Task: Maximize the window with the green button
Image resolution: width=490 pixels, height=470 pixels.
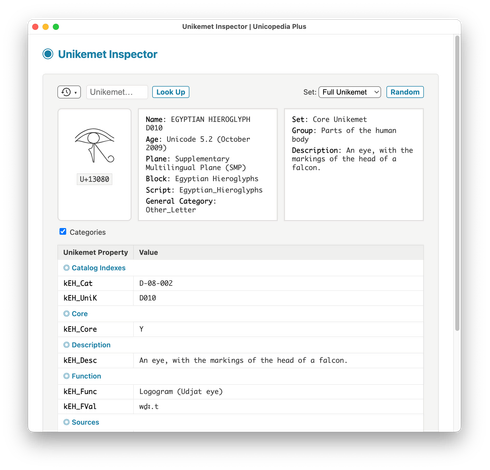Action: point(56,27)
